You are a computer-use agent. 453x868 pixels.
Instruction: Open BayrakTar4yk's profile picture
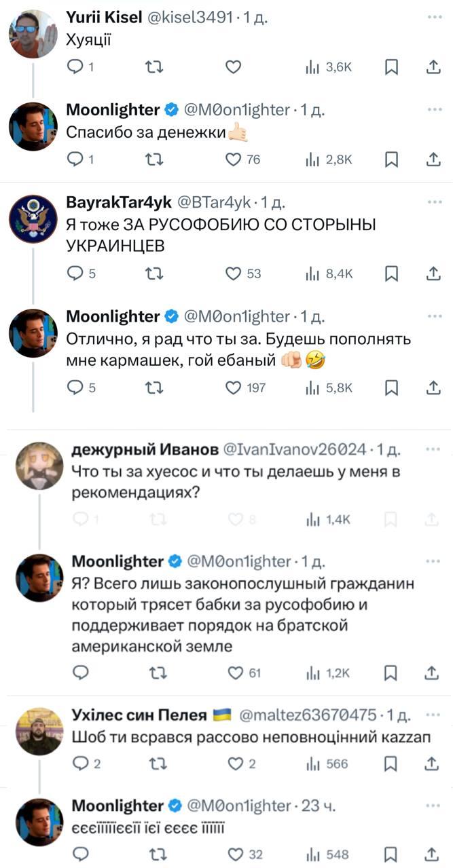pos(33,219)
